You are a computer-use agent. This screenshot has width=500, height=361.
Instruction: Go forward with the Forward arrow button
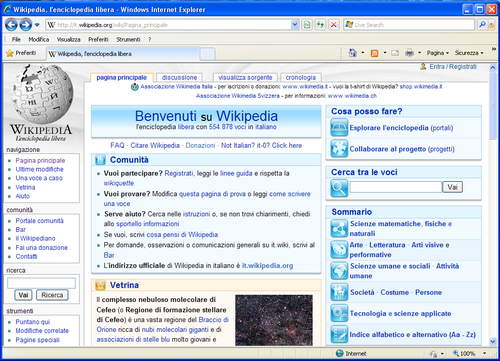pos(26,25)
